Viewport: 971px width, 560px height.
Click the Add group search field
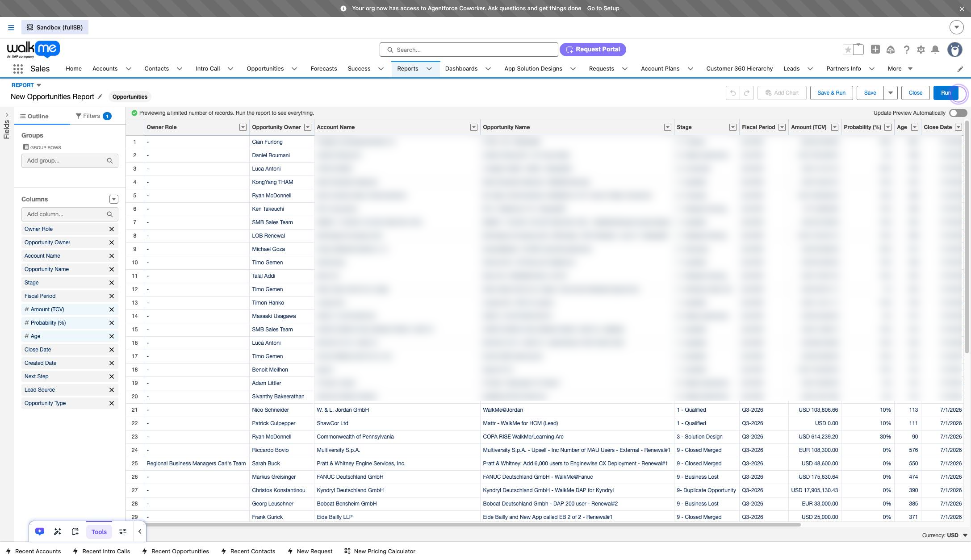coord(70,161)
